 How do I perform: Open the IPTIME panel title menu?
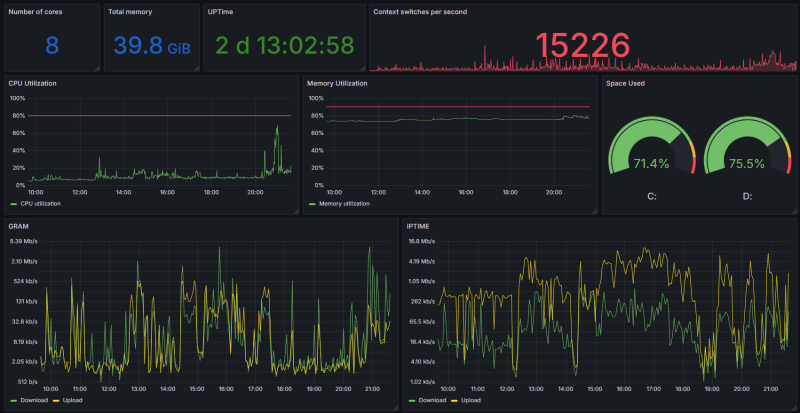[419, 226]
